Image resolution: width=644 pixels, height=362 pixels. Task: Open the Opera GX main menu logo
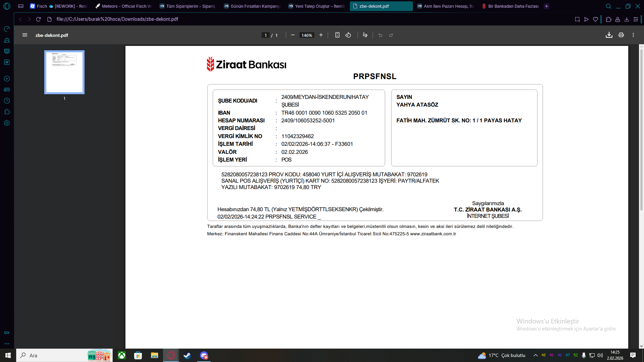7,6
